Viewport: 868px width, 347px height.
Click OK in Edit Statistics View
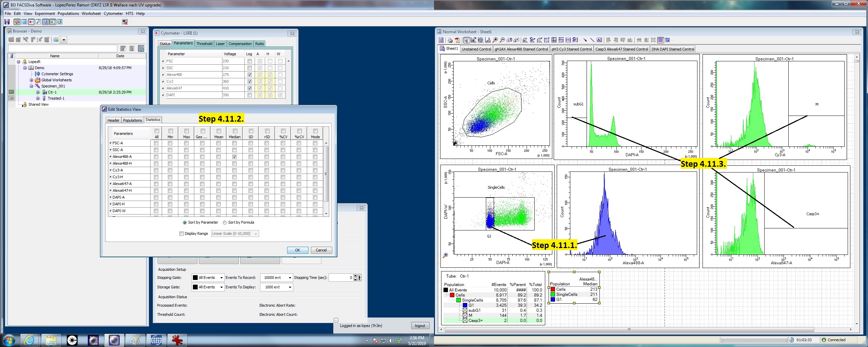[297, 250]
